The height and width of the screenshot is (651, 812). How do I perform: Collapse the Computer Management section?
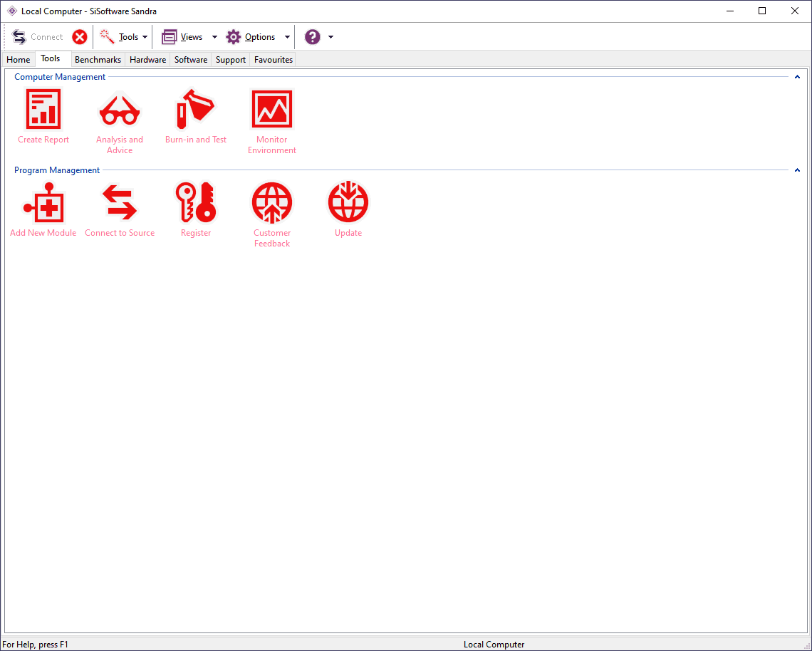[797, 77]
